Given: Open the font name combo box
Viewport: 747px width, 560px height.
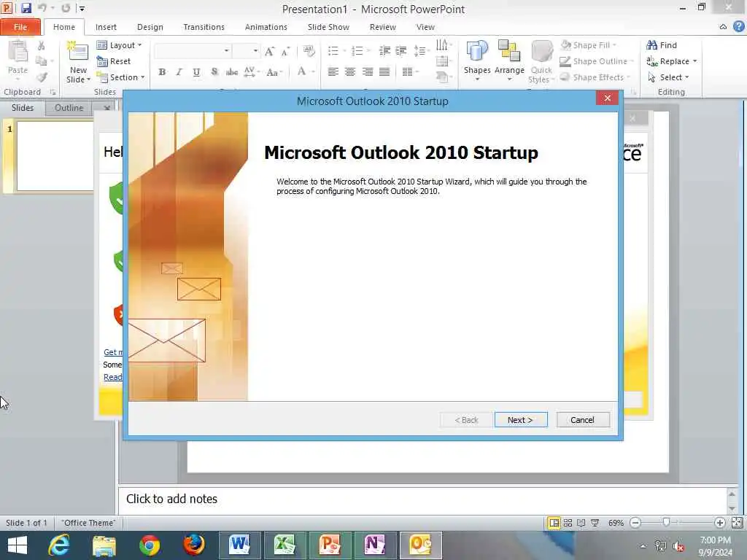Looking at the screenshot, I should (193, 50).
